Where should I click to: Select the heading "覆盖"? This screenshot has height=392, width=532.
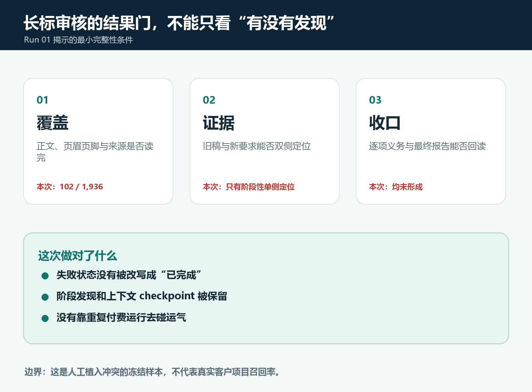click(53, 123)
